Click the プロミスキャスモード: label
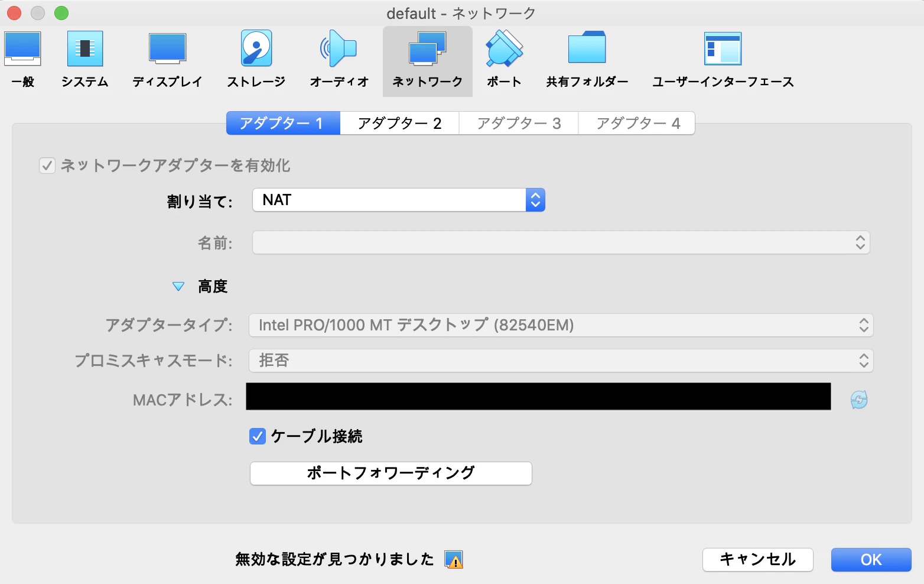Image resolution: width=924 pixels, height=584 pixels. [x=154, y=361]
